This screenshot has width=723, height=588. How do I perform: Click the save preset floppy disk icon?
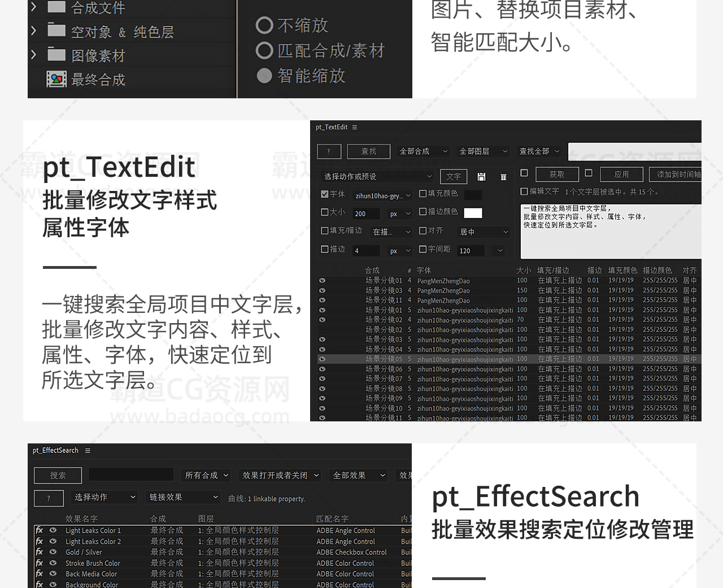tap(481, 177)
